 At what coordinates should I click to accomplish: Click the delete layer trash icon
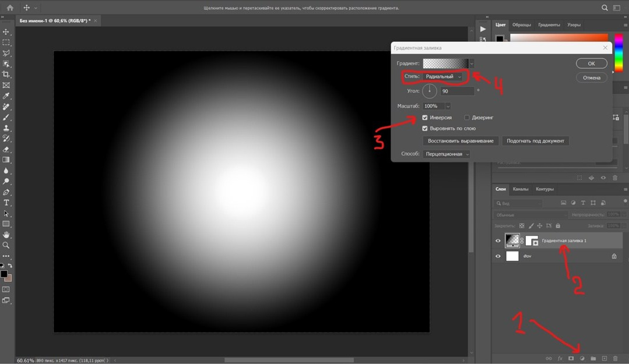615,358
